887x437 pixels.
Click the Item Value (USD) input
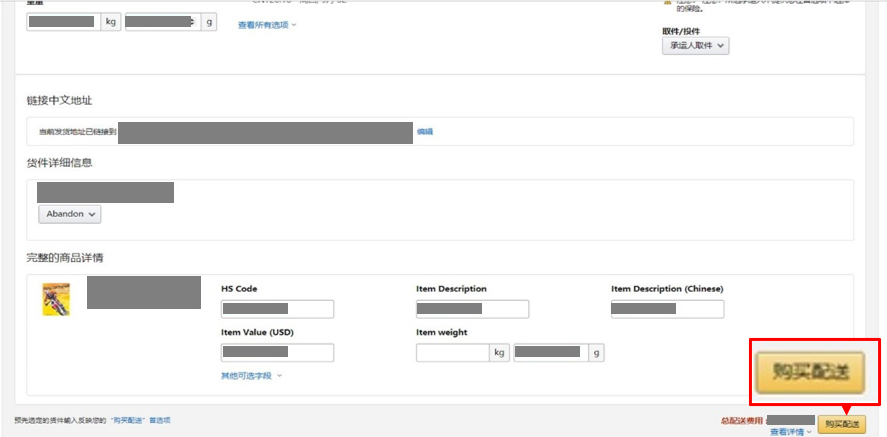(x=277, y=352)
